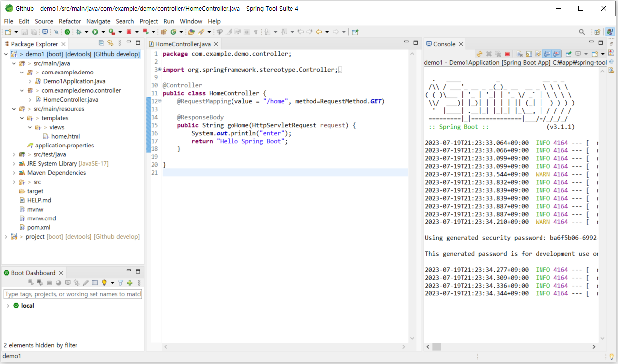Click the green plus icon in Boot Dashboard
Screen dimensions: 618x364
tap(129, 283)
